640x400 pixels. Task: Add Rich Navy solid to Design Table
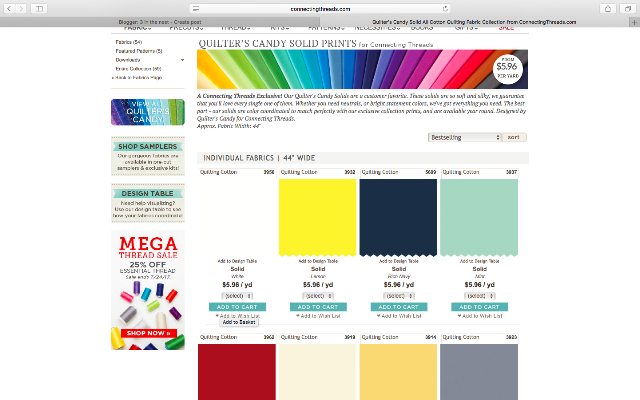click(399, 261)
